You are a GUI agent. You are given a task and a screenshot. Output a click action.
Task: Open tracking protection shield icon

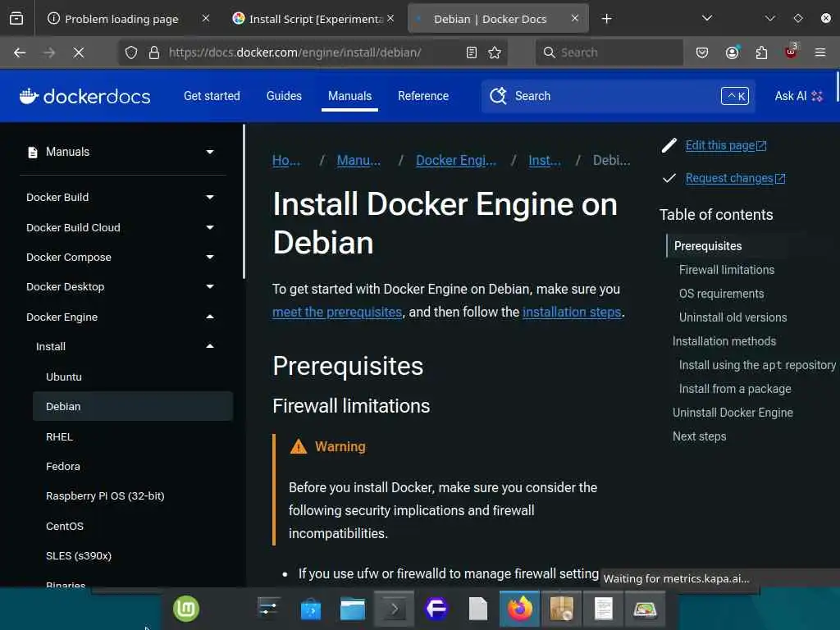[x=131, y=52]
